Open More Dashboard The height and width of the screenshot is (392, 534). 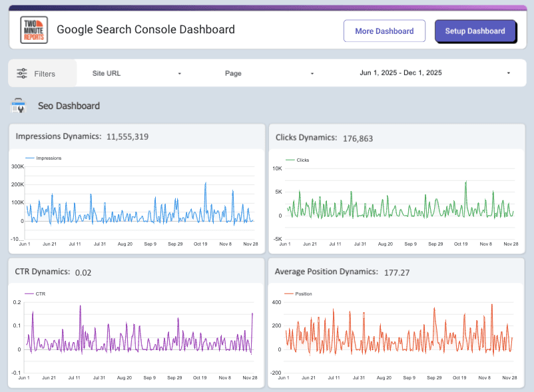pyautogui.click(x=384, y=31)
